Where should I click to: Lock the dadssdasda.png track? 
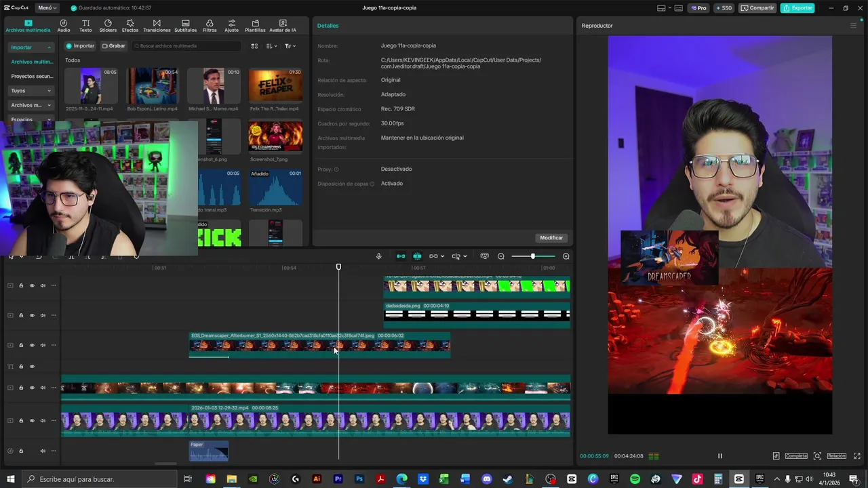click(x=21, y=315)
